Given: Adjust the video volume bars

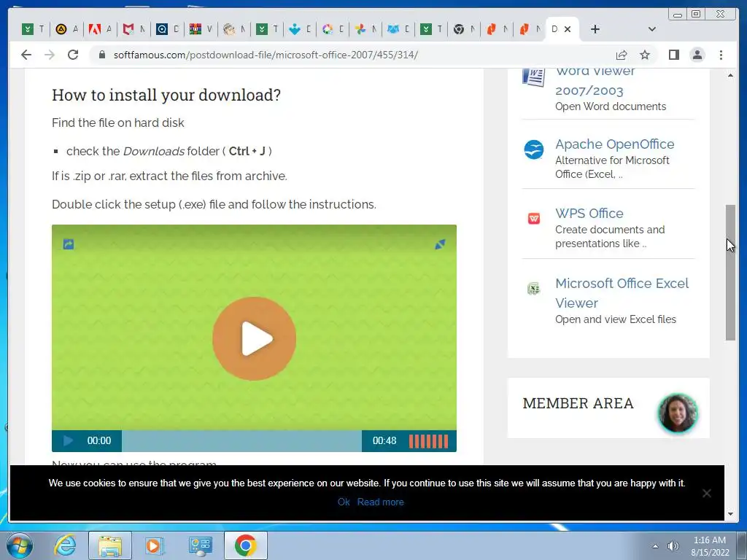Looking at the screenshot, I should point(428,441).
